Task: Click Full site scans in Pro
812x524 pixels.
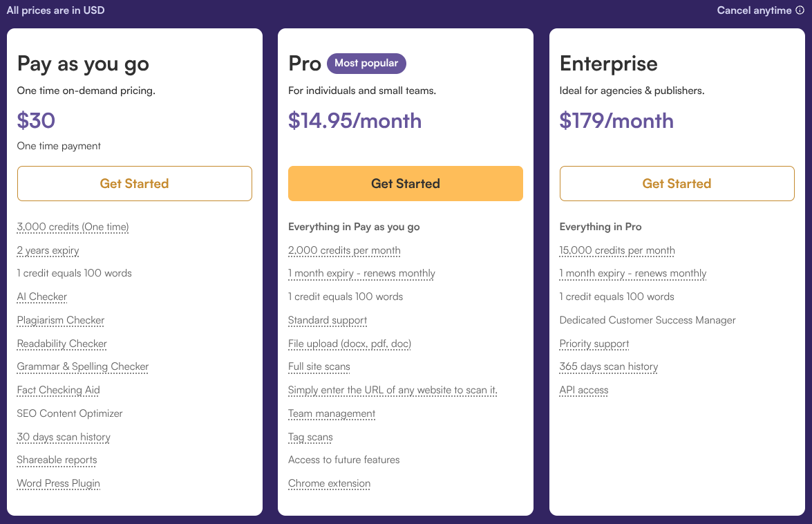Action: 319,366
